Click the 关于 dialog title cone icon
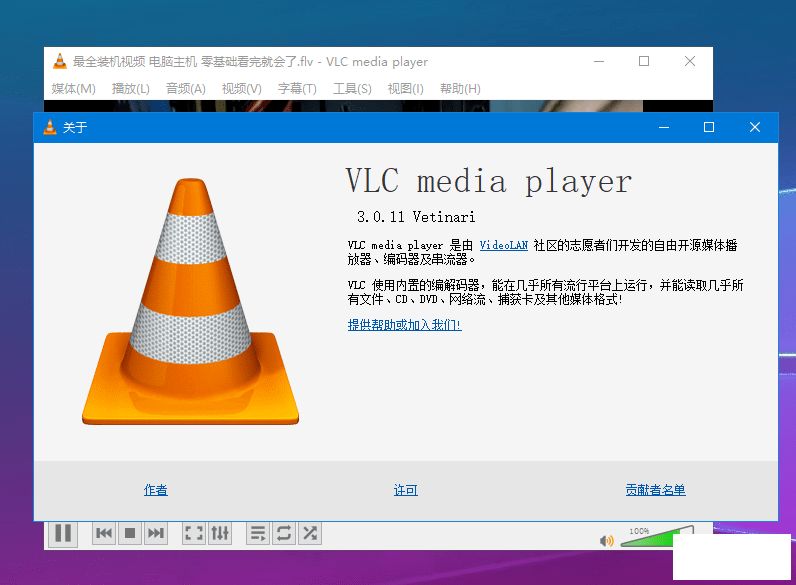The image size is (796, 585). tap(50, 127)
